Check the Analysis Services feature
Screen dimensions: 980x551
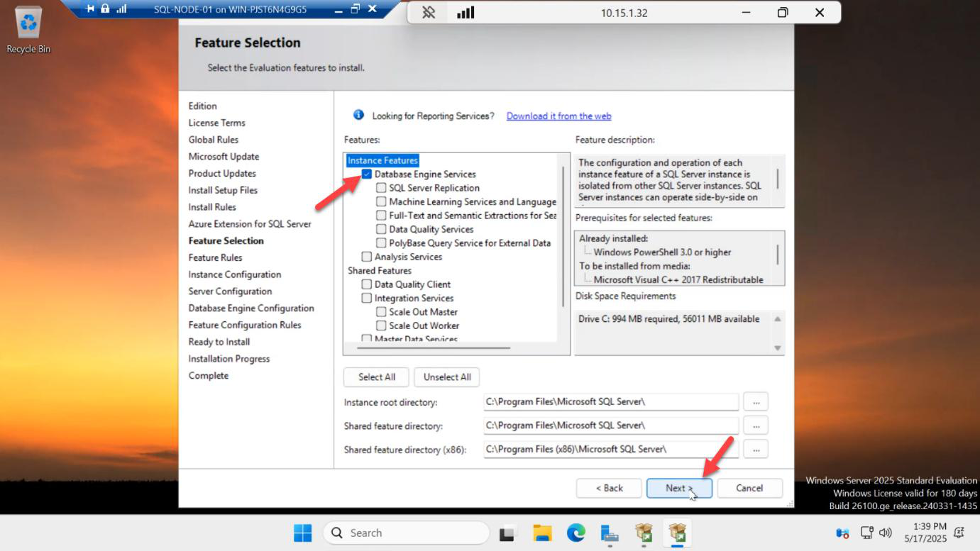pos(367,257)
